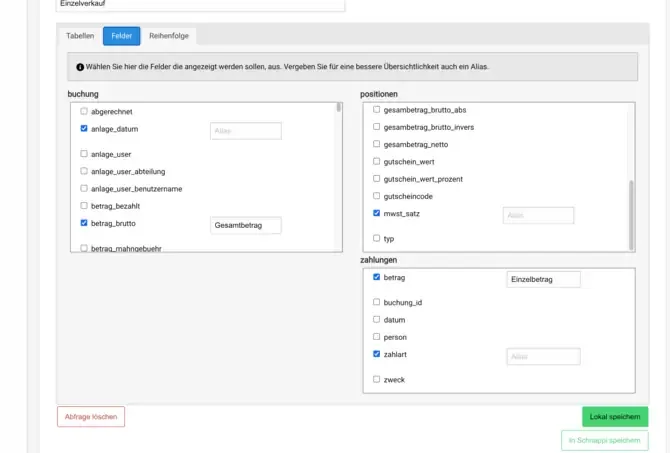Enable the anlage_user checkbox
The image size is (670, 453).
pyautogui.click(x=84, y=153)
